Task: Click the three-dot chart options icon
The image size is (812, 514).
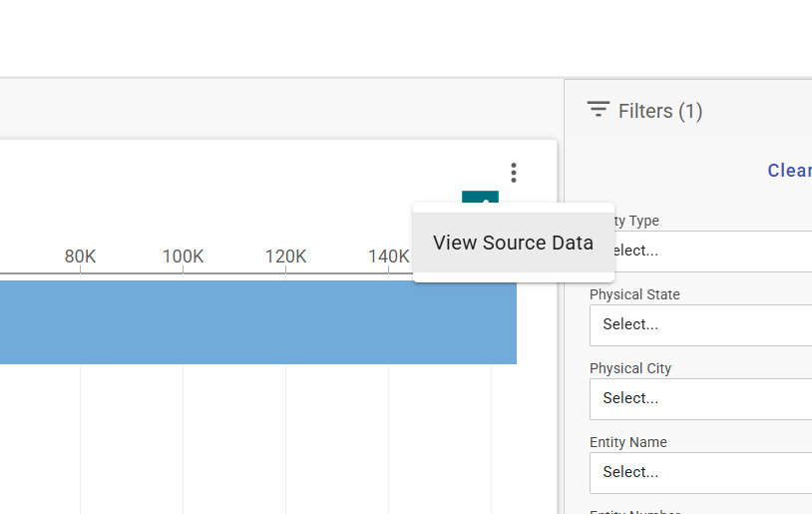Action: 514,173
